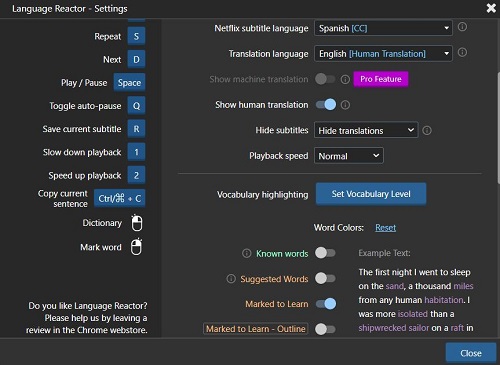Screen dimensions: 500x365
Task: Click the info icon next to Show human translation
Action: [x=345, y=105]
